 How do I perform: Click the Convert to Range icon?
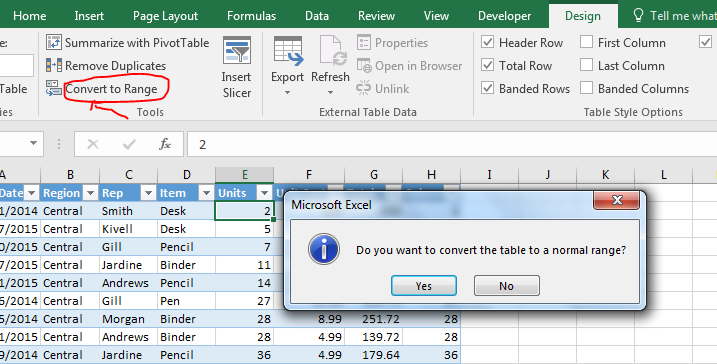coord(54,88)
